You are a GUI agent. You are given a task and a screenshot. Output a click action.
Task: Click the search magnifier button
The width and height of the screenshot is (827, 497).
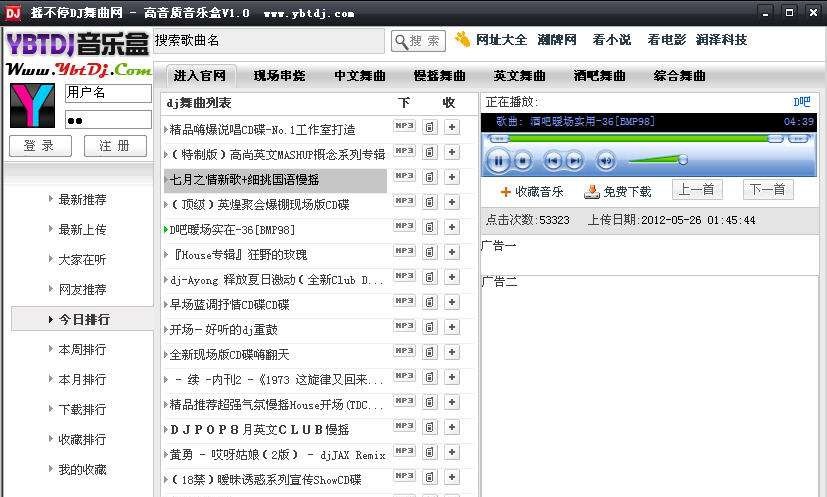(x=418, y=41)
